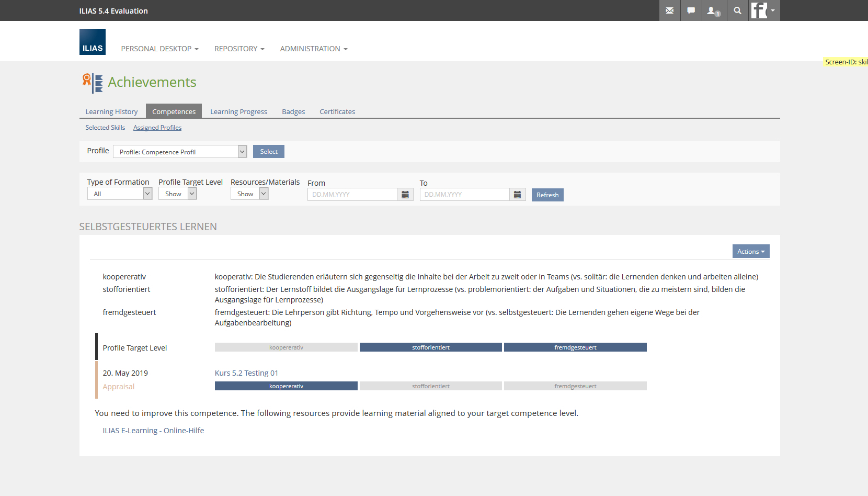Screen dimensions: 868x496
Task: Open the ILIAS E-Learning Online-Hilfe link
Action: pyautogui.click(x=153, y=431)
